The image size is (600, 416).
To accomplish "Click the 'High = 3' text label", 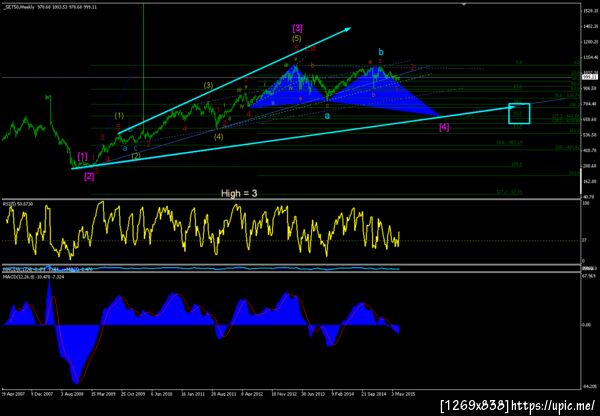I will coord(239,194).
